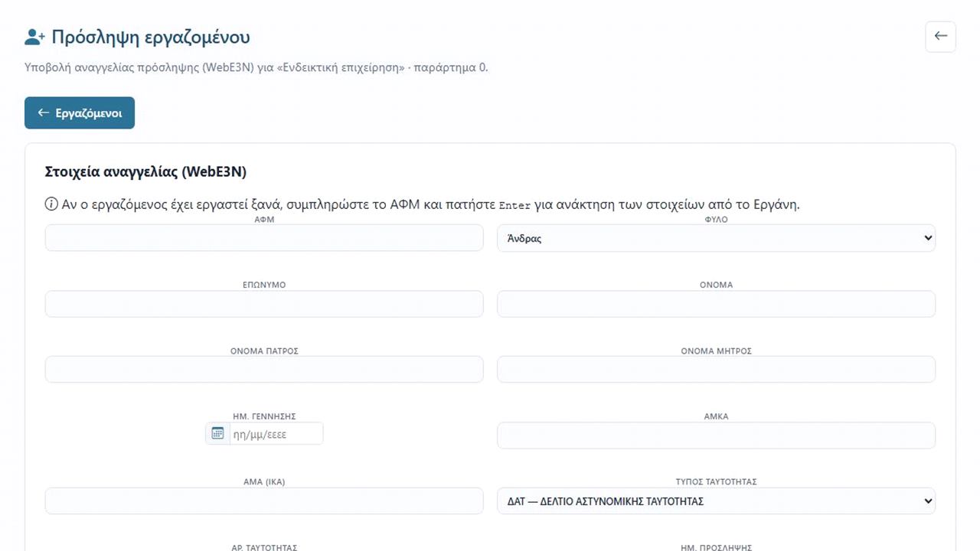Image resolution: width=980 pixels, height=551 pixels.
Task: Select the ΑΜΚΑ input box
Action: tap(716, 435)
